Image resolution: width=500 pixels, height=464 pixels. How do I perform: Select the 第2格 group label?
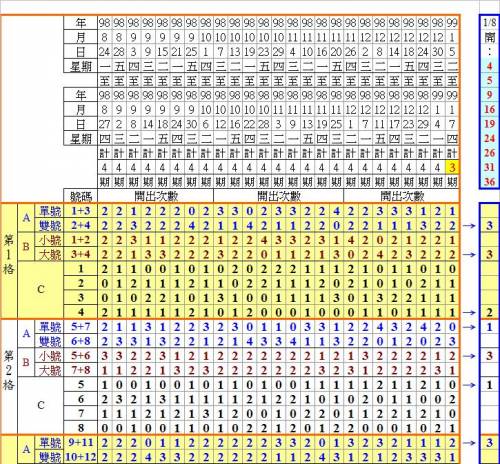(9, 370)
